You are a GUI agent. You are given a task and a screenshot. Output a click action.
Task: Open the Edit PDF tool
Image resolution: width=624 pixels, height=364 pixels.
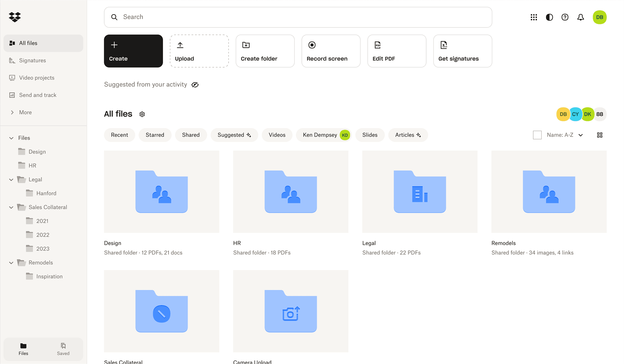397,51
